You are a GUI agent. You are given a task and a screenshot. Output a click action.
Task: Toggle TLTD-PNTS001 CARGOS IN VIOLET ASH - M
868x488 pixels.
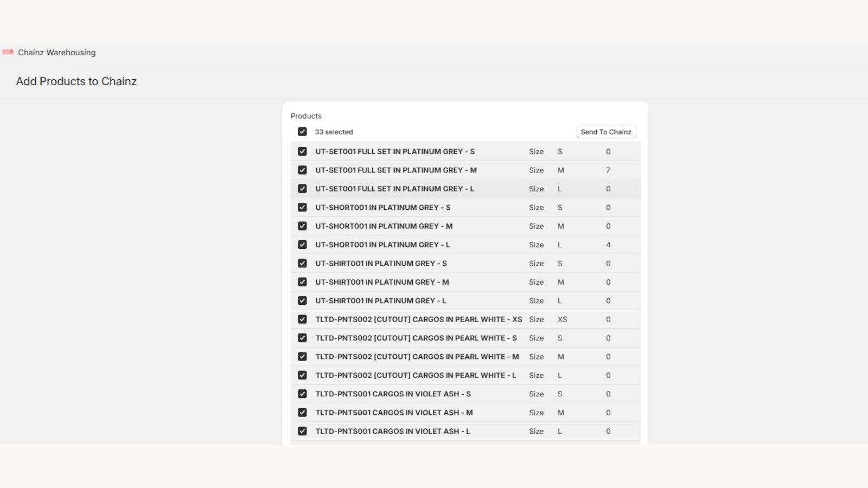[302, 412]
